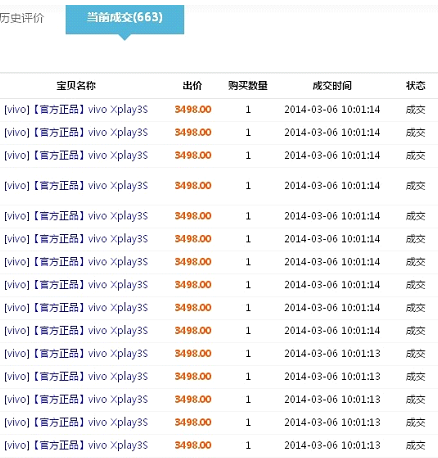The height and width of the screenshot is (458, 438).
Task: Click the 成交时间 column header
Action: point(332,86)
